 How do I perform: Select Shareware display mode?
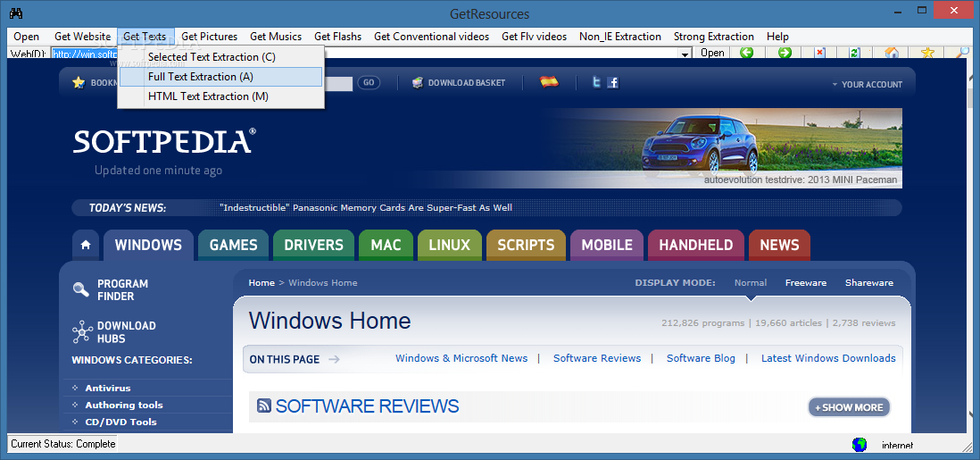[868, 283]
